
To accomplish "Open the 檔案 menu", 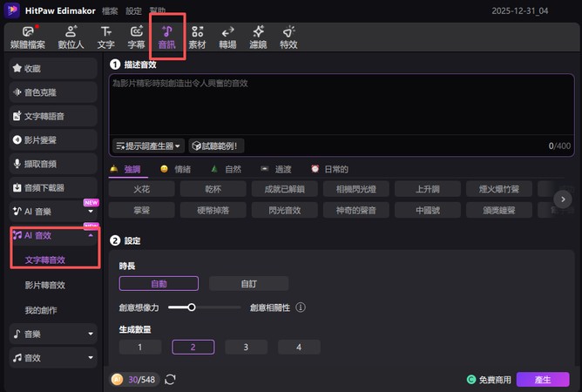I will click(110, 10).
